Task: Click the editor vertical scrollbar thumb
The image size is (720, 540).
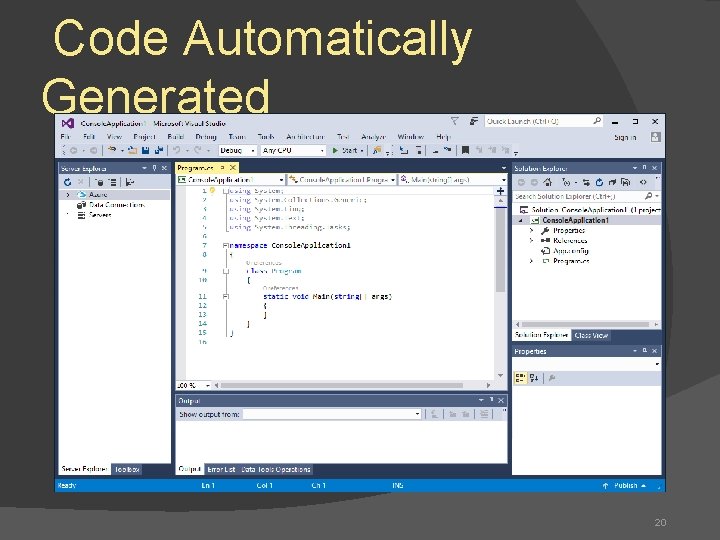Action: 501,250
